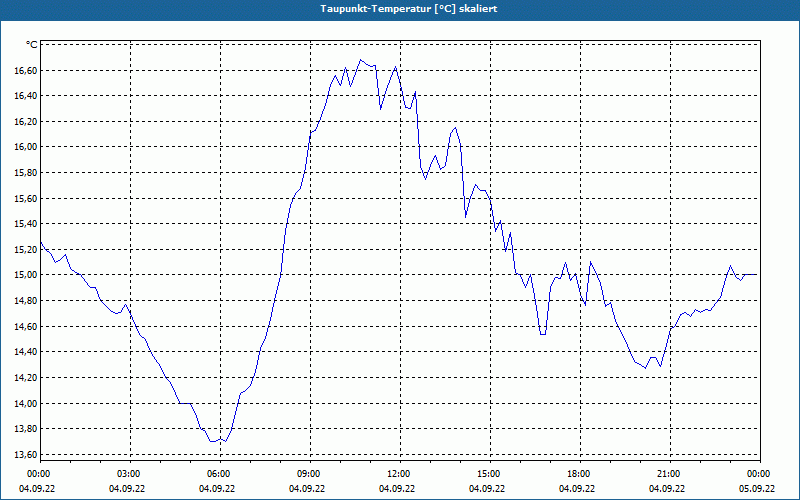Image resolution: width=800 pixels, height=500 pixels.
Task: Click the 06:00 x-axis time label
Action: (217, 474)
